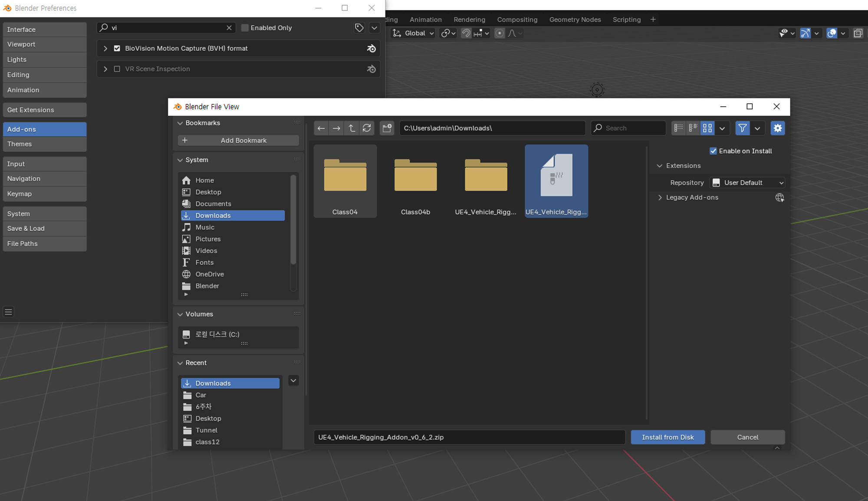Switch to the Scripting workspace tab
Image resolution: width=868 pixels, height=501 pixels.
(626, 20)
